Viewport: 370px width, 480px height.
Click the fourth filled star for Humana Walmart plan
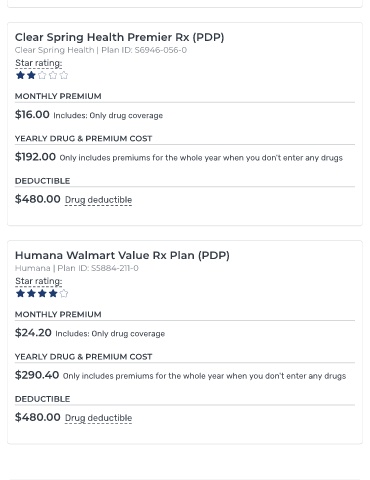(x=53, y=293)
